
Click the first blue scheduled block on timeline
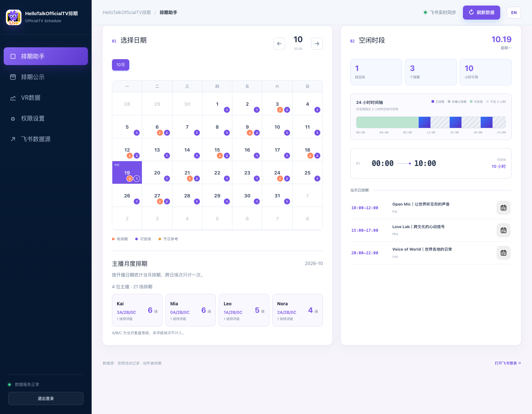click(x=424, y=122)
